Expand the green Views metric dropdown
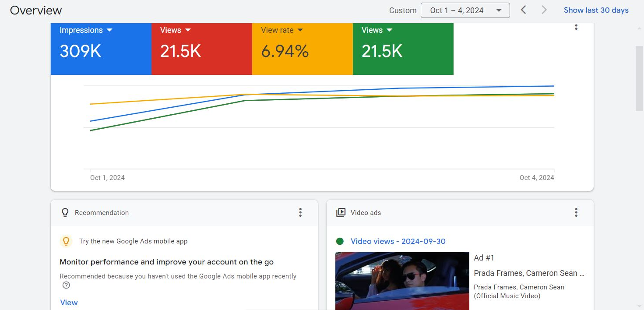Image resolution: width=644 pixels, height=310 pixels. pyautogui.click(x=389, y=30)
